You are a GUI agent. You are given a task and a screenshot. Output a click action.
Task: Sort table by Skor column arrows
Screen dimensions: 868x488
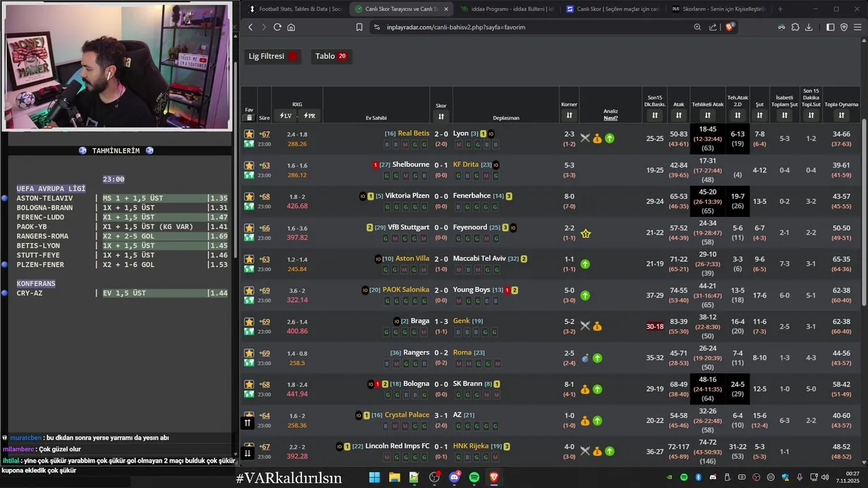pos(441,116)
